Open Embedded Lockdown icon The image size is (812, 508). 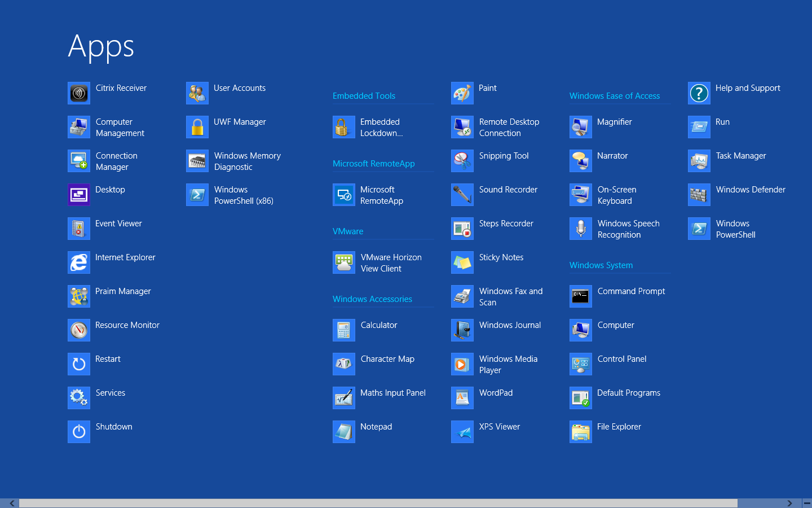tap(344, 127)
